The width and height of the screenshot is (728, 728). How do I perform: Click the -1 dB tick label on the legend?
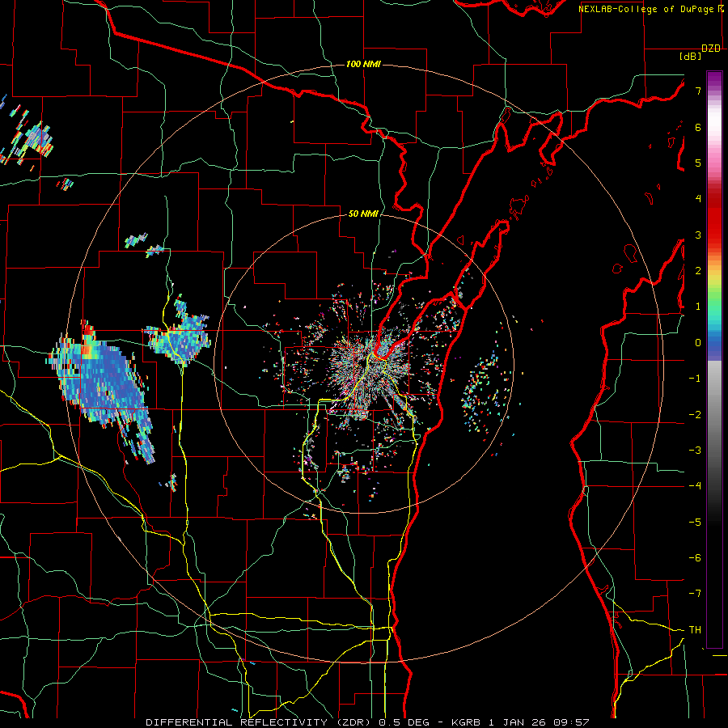click(695, 379)
